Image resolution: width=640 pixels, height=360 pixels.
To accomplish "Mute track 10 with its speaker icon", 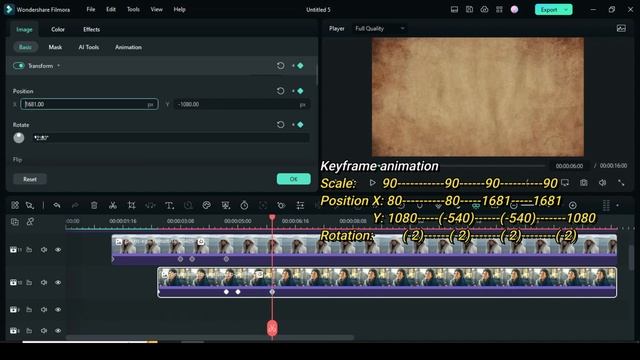I will [x=44, y=282].
